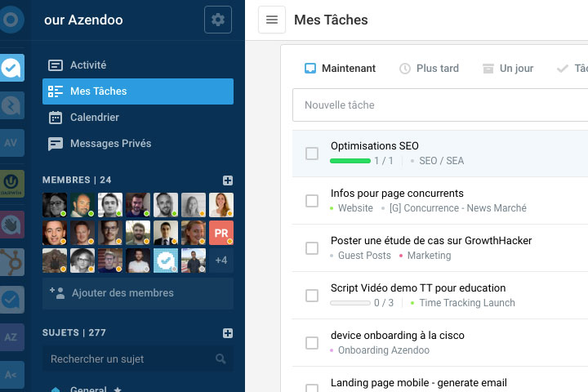
Task: Open Activité in the sidebar
Action: click(x=138, y=65)
